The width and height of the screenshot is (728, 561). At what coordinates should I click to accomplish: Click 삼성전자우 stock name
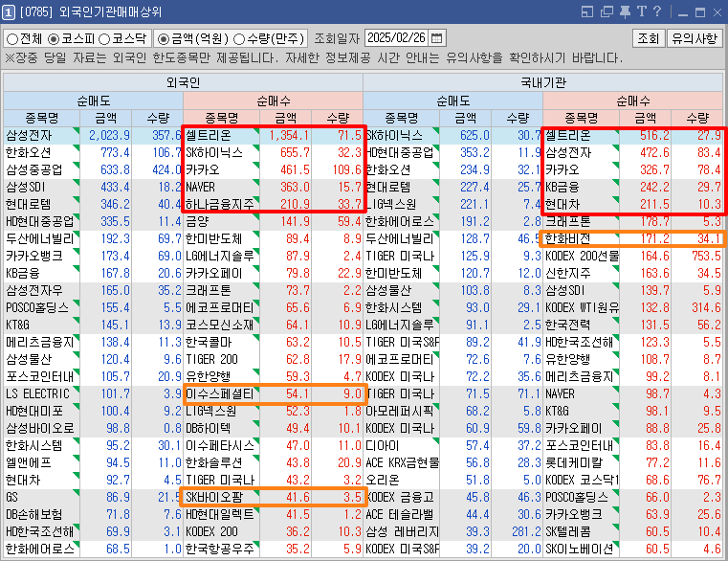click(x=33, y=290)
